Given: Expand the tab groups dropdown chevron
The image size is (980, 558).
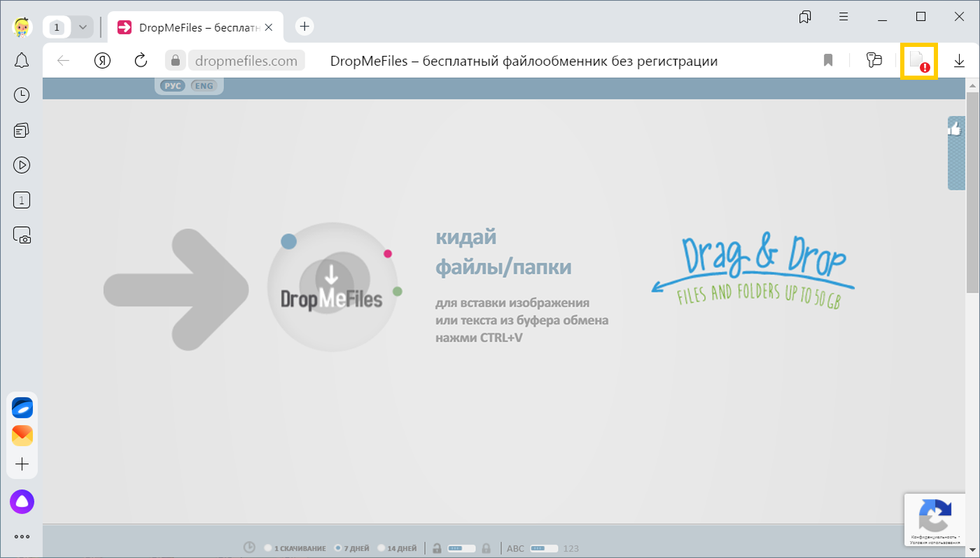Looking at the screenshot, I should tap(82, 27).
